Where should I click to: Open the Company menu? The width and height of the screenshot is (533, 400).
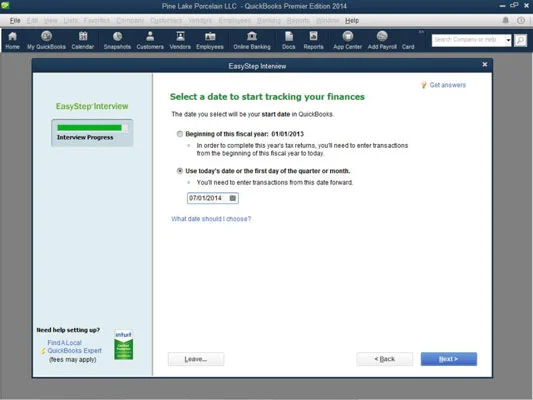pos(130,21)
